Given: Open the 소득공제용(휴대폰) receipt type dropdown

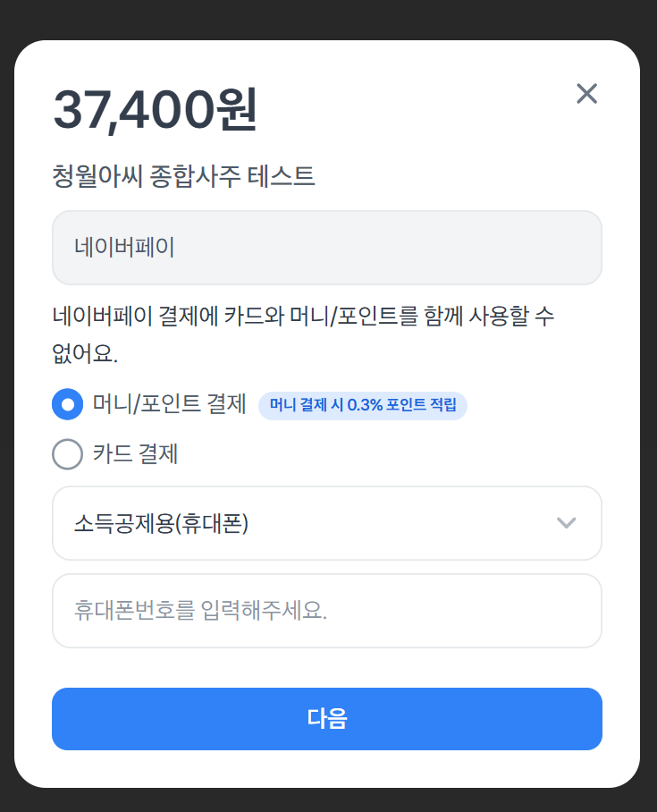Looking at the screenshot, I should point(326,523).
